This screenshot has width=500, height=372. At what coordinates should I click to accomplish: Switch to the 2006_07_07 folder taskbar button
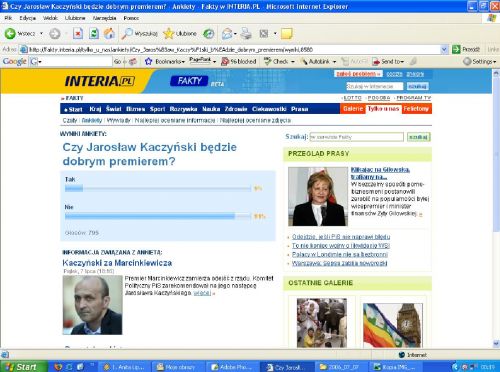point(341,367)
